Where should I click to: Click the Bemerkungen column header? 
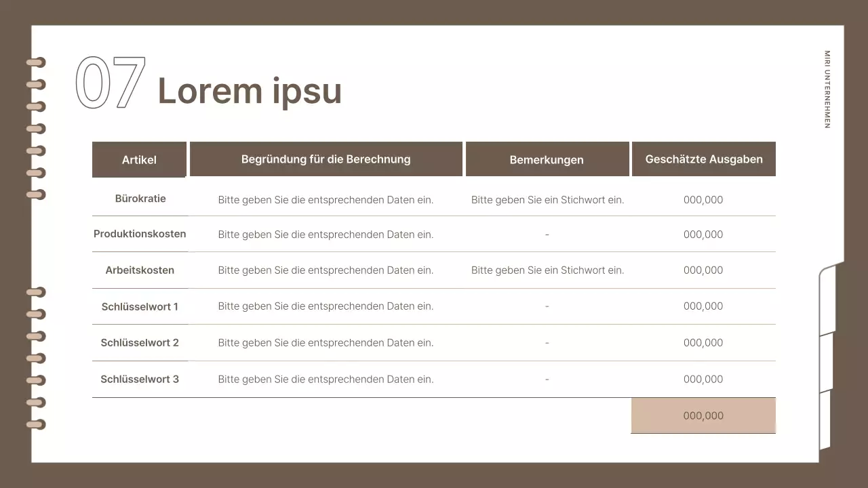[x=547, y=159]
